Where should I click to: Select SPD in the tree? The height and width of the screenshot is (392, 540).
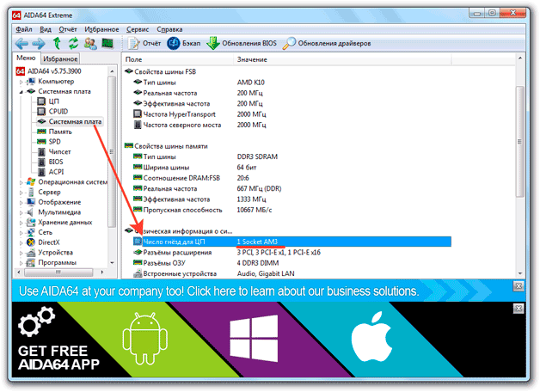click(x=54, y=142)
